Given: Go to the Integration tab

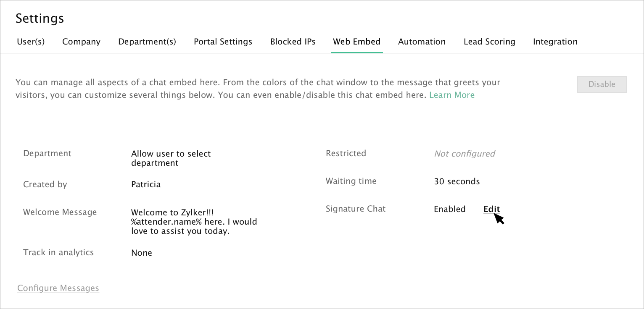Looking at the screenshot, I should pos(555,42).
